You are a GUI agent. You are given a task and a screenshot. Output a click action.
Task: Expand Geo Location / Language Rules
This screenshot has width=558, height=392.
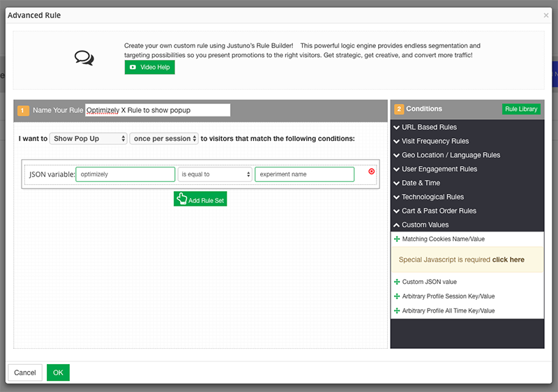(451, 155)
